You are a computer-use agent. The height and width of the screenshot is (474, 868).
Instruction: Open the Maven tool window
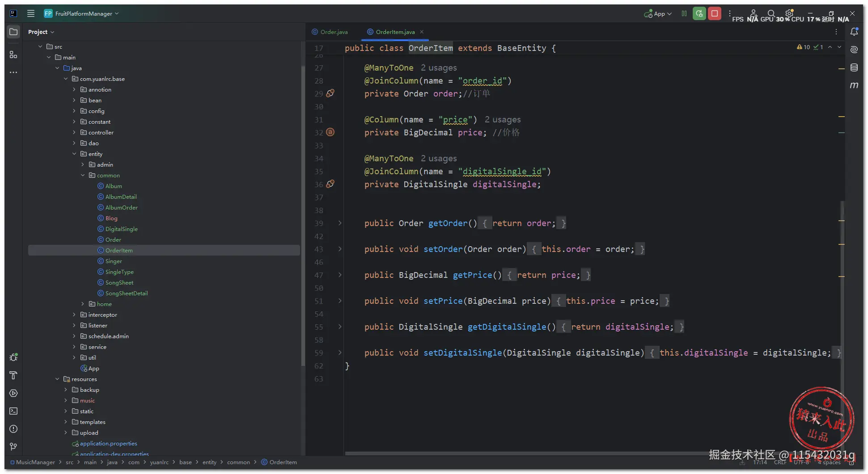pyautogui.click(x=854, y=85)
